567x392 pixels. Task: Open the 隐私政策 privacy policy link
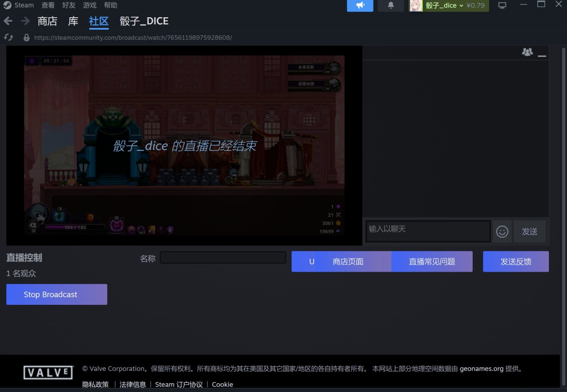click(95, 384)
